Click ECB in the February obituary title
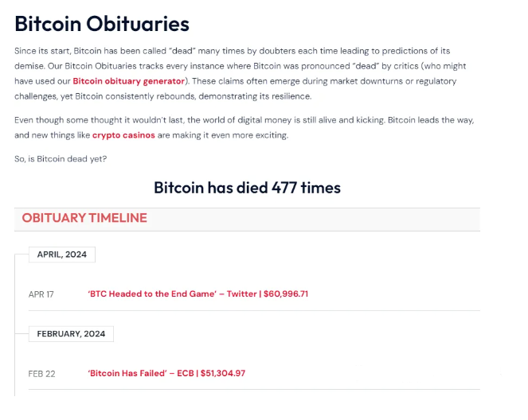528x420 pixels. [x=186, y=373]
